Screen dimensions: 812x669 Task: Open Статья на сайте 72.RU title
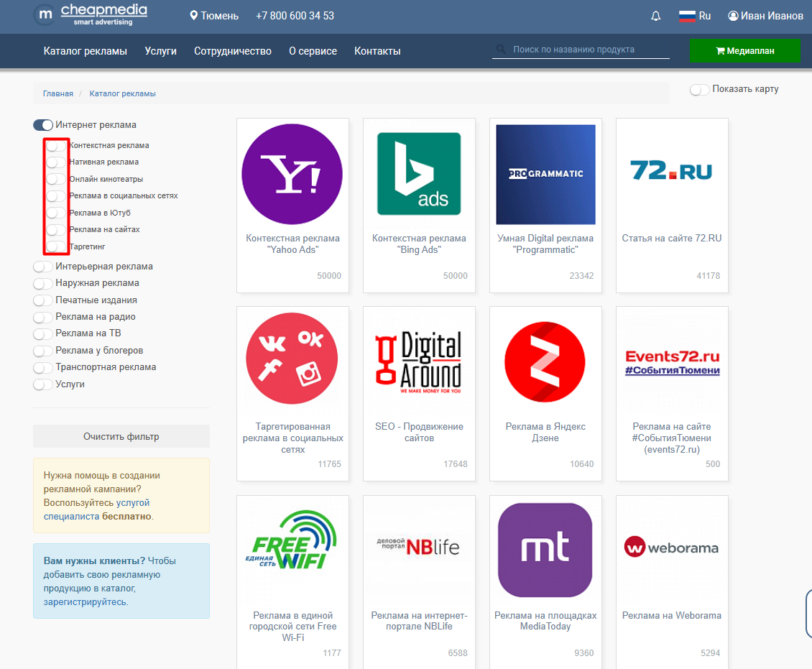[672, 238]
